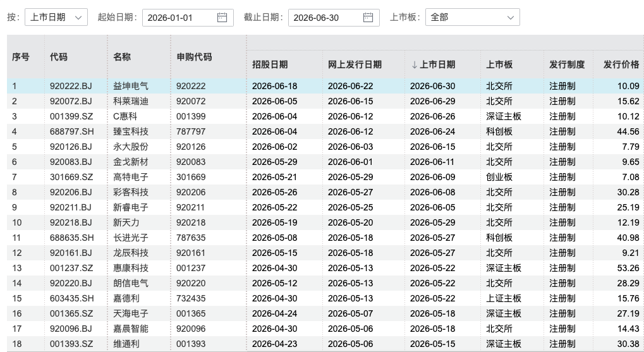Select the 高特电子 name cell
Image resolution: width=644 pixels, height=352 pixels.
pos(131,178)
